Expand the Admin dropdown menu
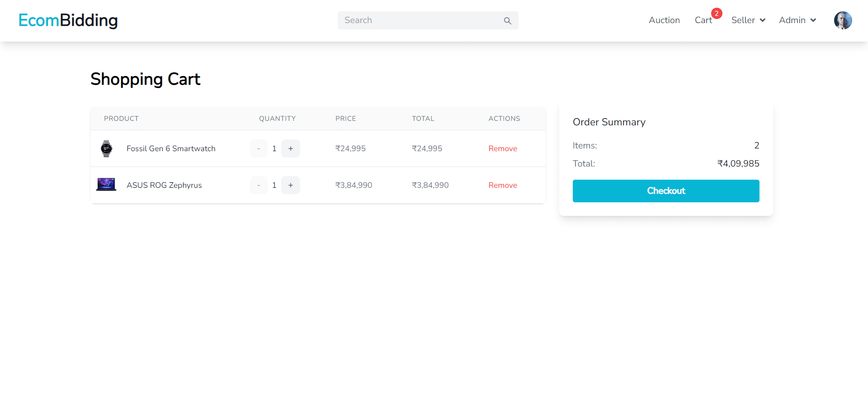The height and width of the screenshot is (420, 868). pos(797,20)
